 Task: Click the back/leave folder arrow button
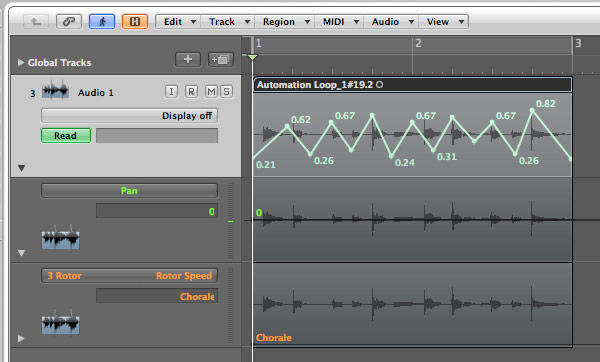click(36, 22)
